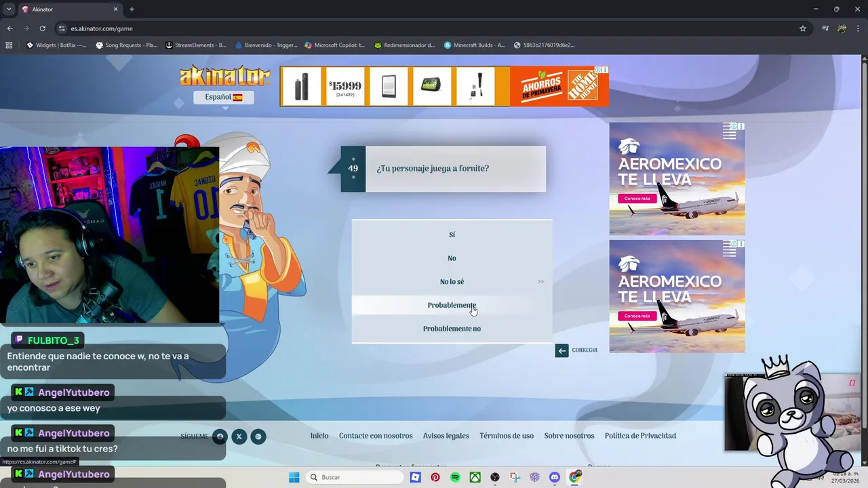Open the media controls icon in the browser toolbar
Viewport: 868px width, 488px height.
pyautogui.click(x=825, y=28)
